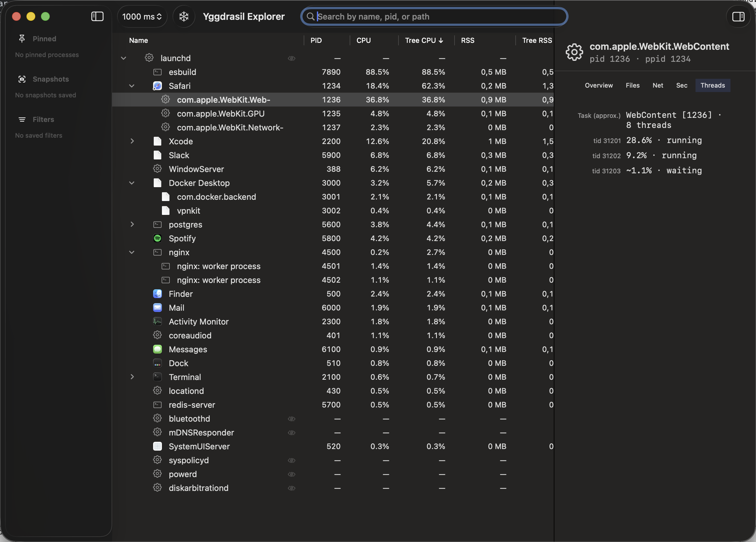This screenshot has height=542, width=756.
Task: Click the snowflake freeze button
Action: (x=184, y=16)
